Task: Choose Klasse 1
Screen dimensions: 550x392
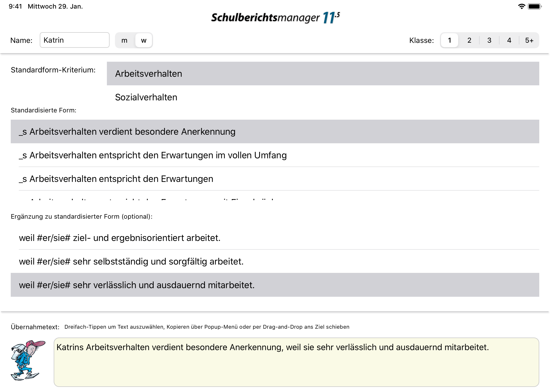Action: point(449,40)
